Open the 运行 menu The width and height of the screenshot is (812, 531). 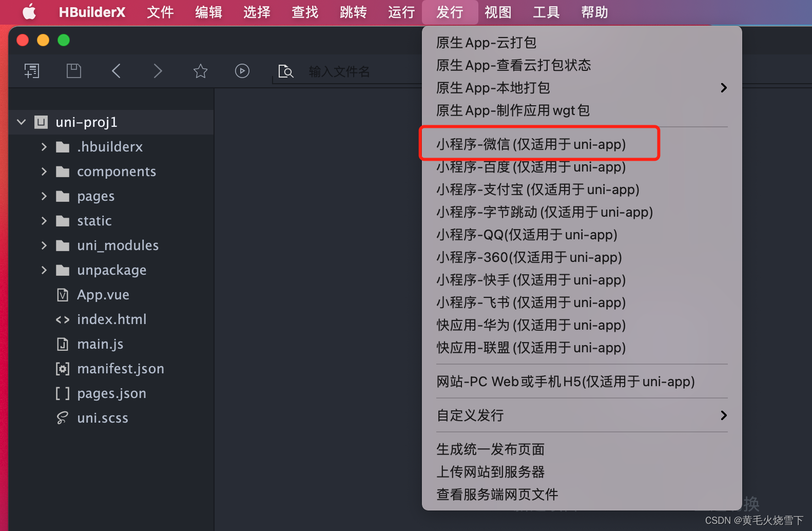401,12
